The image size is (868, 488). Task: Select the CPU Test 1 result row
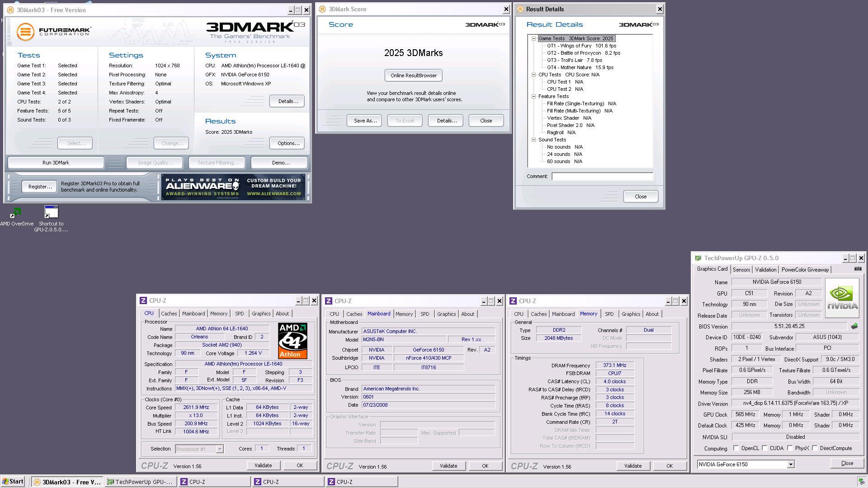tap(565, 82)
